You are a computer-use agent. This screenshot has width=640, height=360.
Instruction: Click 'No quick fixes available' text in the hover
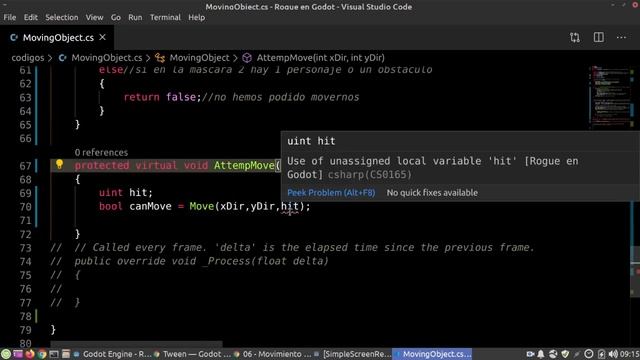coord(432,193)
